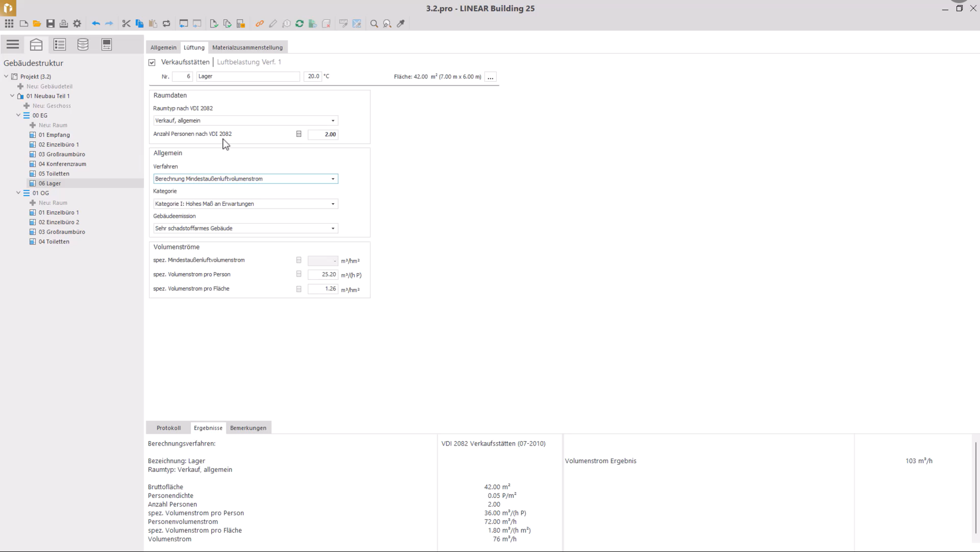Click the scissors cut icon

(x=126, y=24)
